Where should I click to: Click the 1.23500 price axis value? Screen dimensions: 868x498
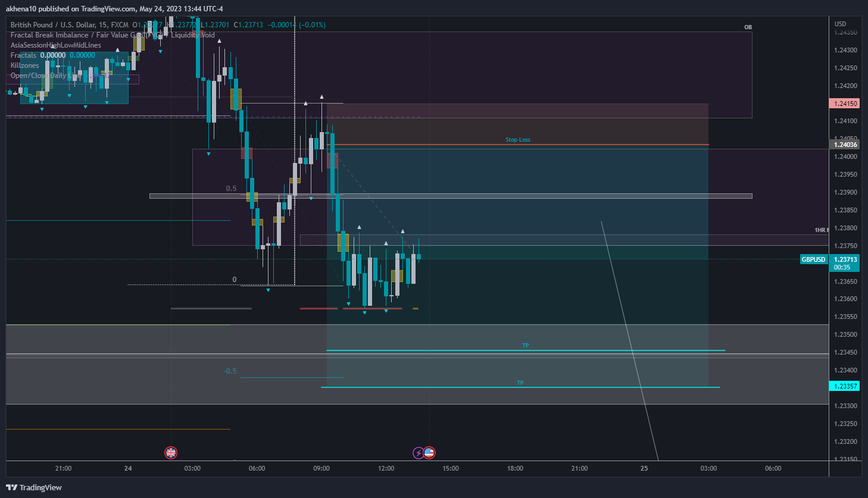point(845,335)
